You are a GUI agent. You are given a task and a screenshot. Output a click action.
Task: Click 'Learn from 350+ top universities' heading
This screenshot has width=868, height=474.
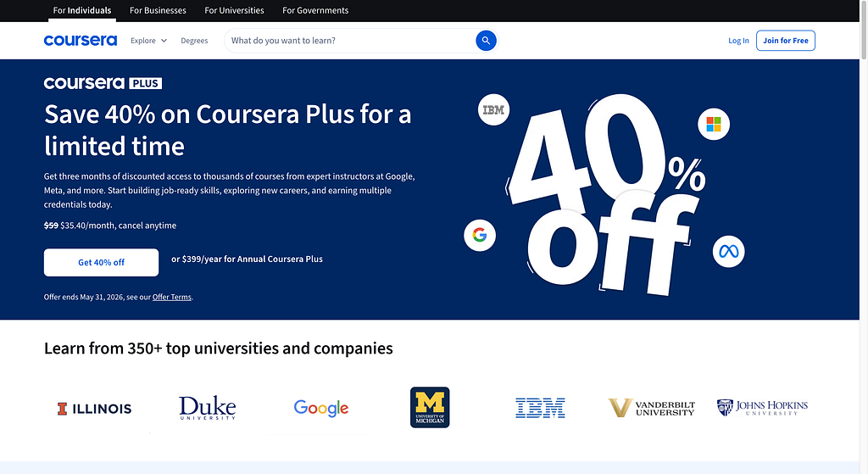(x=218, y=349)
